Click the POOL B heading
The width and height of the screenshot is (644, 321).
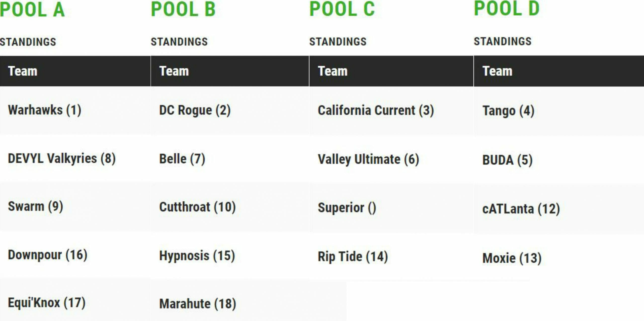tap(183, 9)
